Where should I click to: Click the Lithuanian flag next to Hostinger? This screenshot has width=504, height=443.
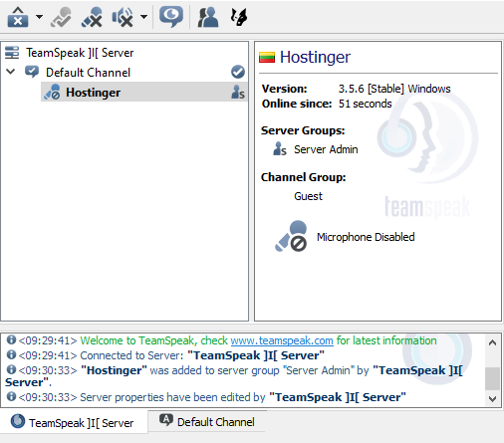pyautogui.click(x=267, y=58)
